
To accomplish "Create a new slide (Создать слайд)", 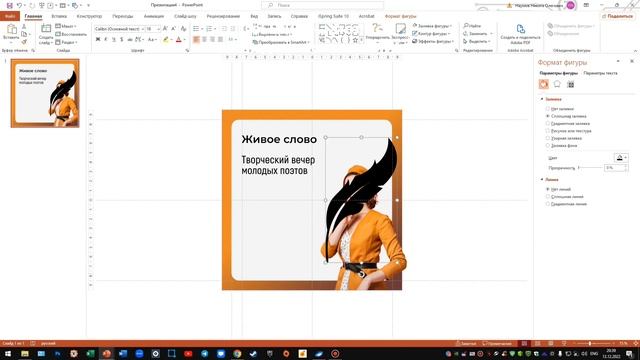I will [x=46, y=33].
